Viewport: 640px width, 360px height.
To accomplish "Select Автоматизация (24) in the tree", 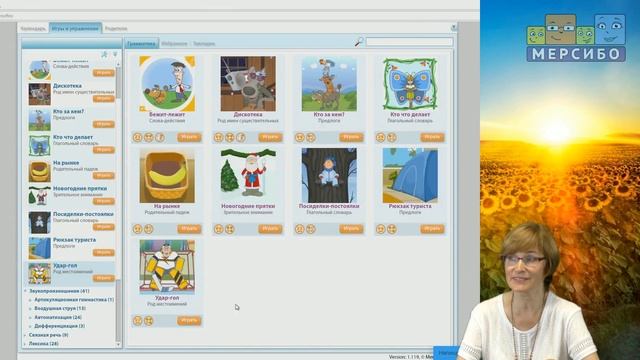I will click(x=58, y=317).
